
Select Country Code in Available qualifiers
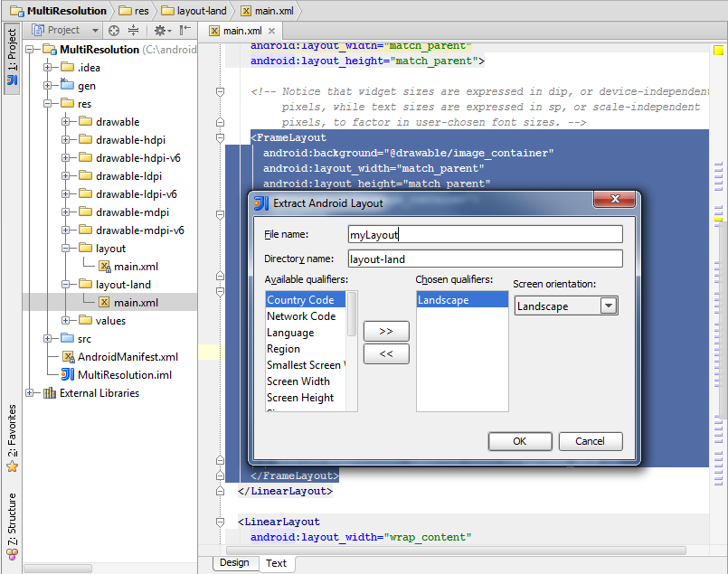click(305, 300)
